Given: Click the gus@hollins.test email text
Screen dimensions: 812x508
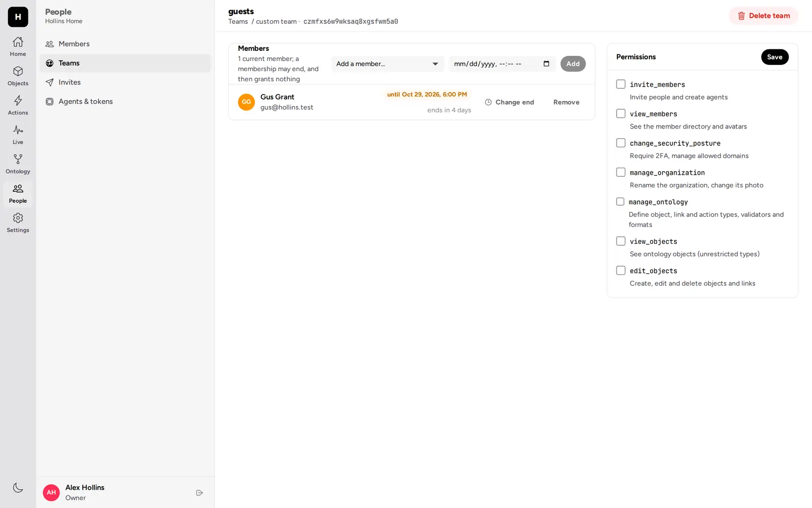Looking at the screenshot, I should pos(287,107).
